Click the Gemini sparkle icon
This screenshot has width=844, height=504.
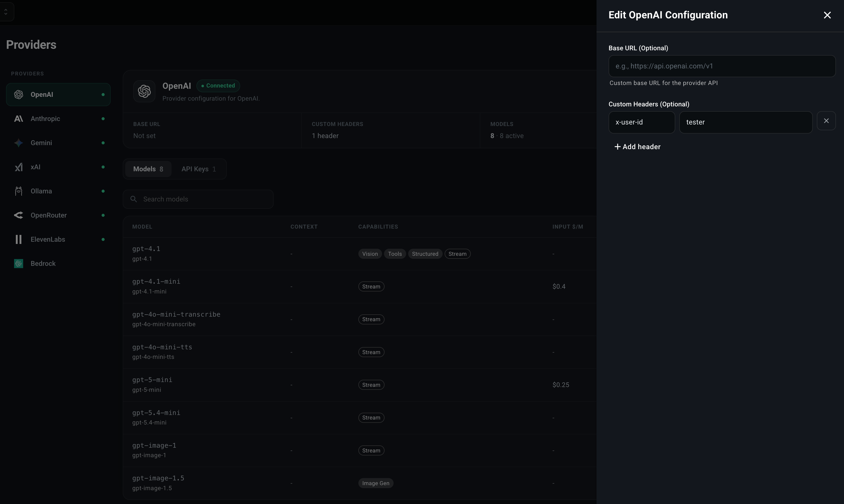click(19, 143)
